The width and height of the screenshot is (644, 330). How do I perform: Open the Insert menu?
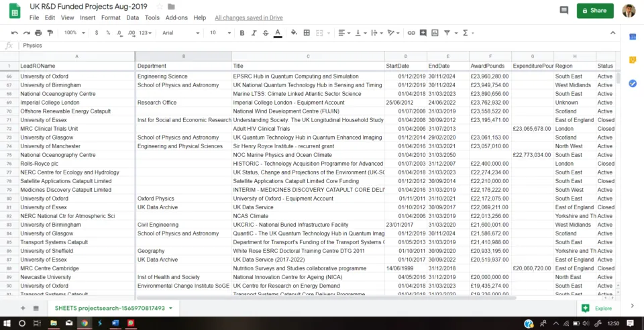point(87,17)
